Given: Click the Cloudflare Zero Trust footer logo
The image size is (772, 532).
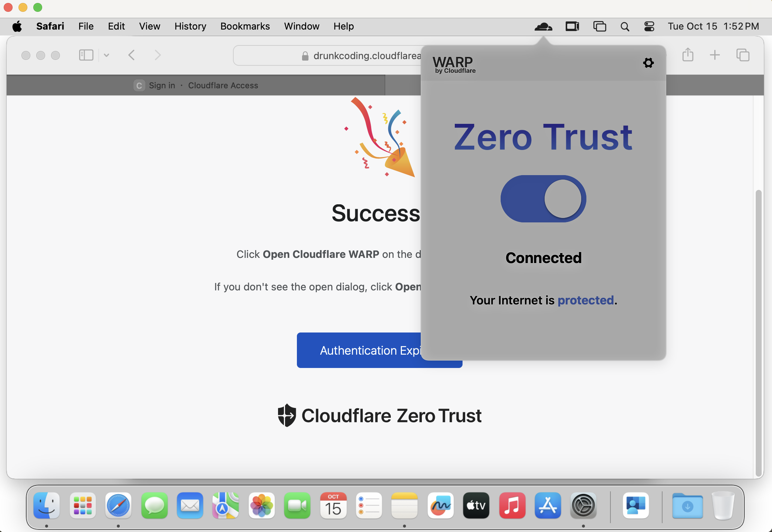Looking at the screenshot, I should tap(380, 416).
